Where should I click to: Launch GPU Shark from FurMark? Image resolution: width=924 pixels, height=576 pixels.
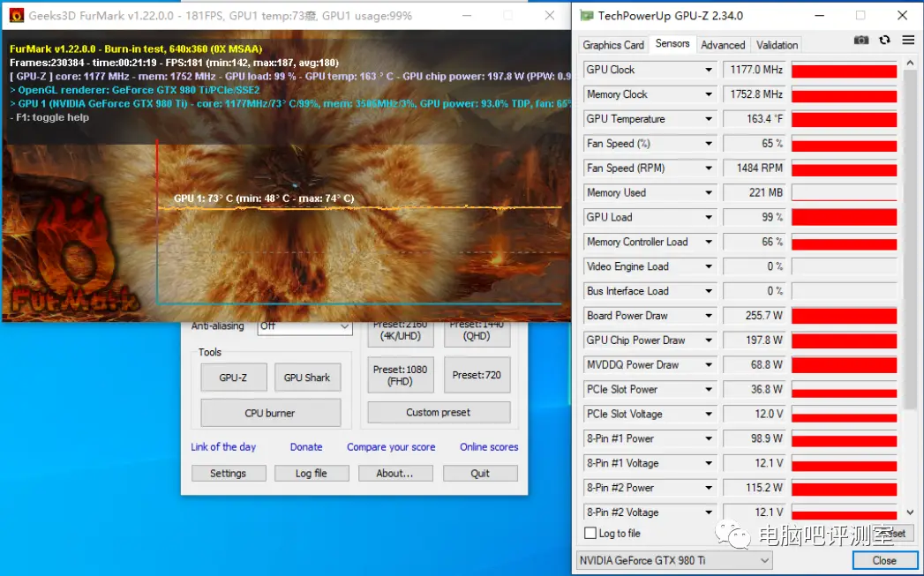pyautogui.click(x=307, y=378)
